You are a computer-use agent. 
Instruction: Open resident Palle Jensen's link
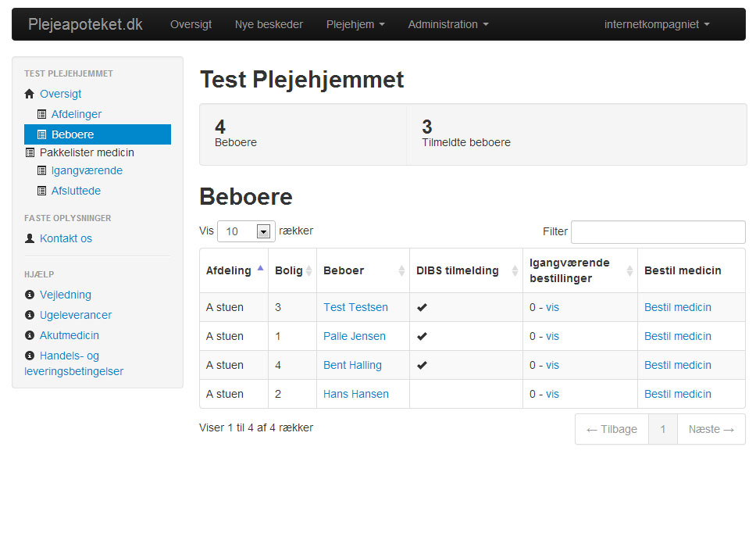coord(355,336)
